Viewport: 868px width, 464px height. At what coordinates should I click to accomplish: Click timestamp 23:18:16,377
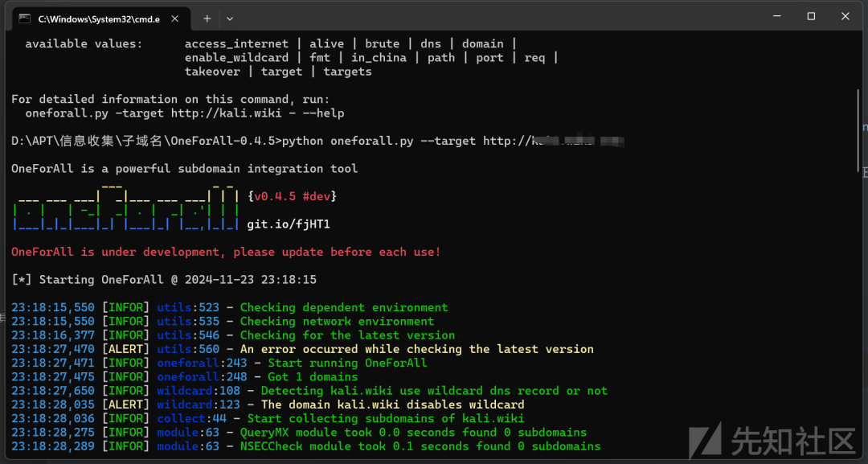(52, 335)
